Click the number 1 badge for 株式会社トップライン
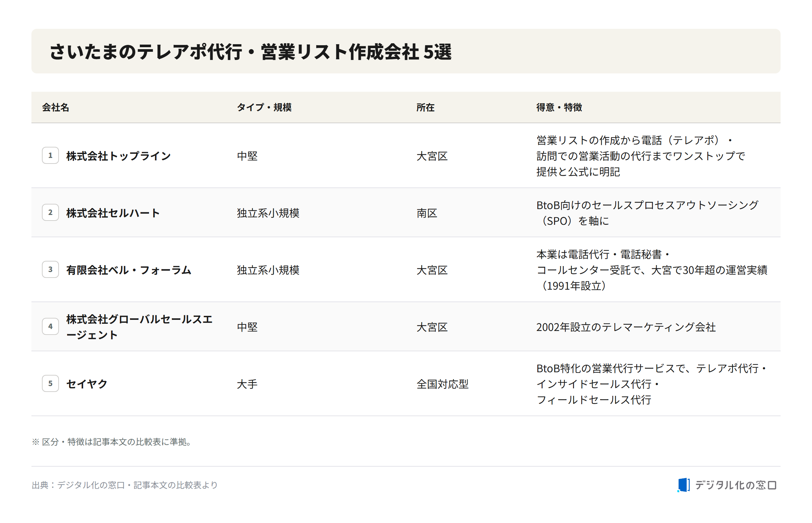 click(x=50, y=155)
